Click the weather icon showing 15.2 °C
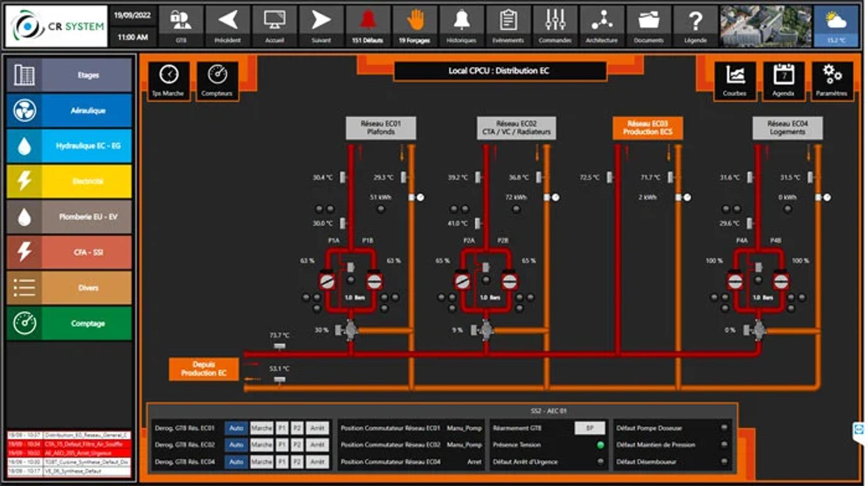Screen dimensions: 868x486 coord(836,25)
